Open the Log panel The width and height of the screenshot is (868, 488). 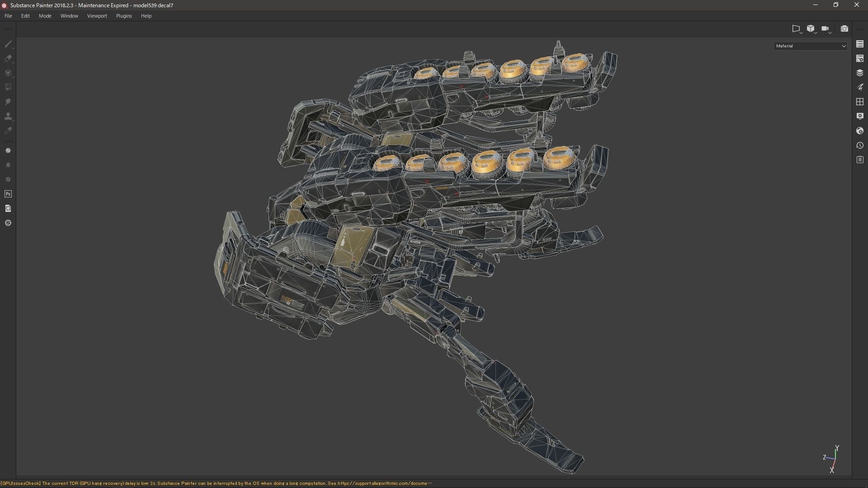pyautogui.click(x=860, y=160)
